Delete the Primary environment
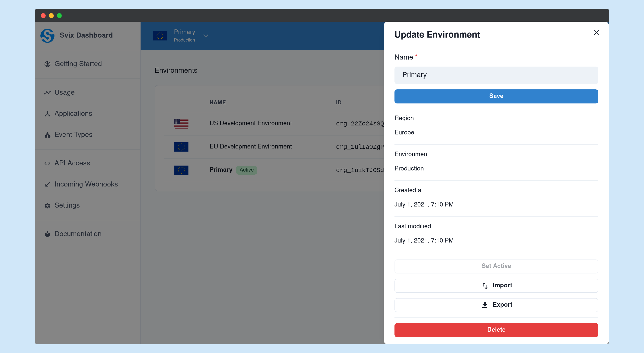This screenshot has height=353, width=644. pos(496,330)
